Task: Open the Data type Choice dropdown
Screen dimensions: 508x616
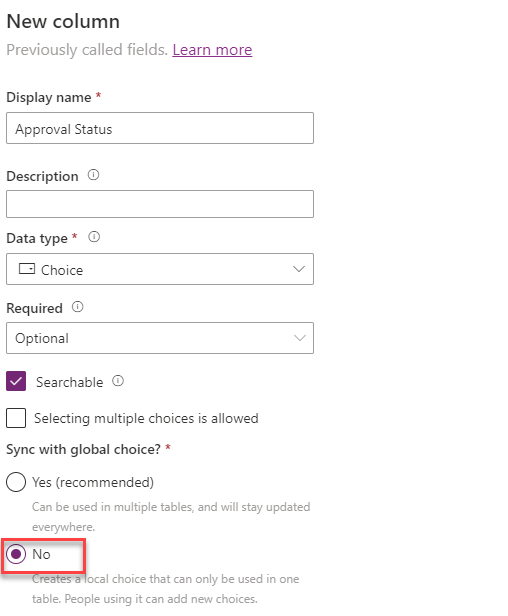Action: (x=160, y=269)
